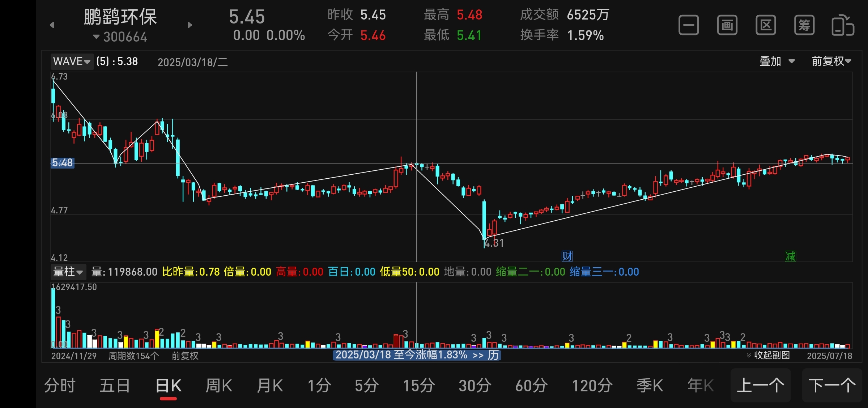Screen dimensions: 868x408
Task: Tap the 高量:0.00 indicator value
Action: tap(299, 272)
